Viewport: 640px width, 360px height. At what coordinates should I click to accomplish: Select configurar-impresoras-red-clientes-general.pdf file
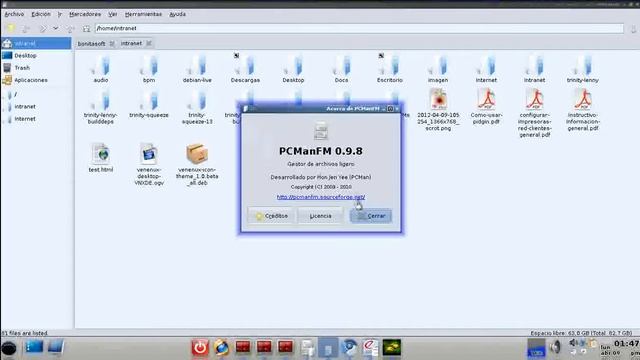(x=534, y=113)
